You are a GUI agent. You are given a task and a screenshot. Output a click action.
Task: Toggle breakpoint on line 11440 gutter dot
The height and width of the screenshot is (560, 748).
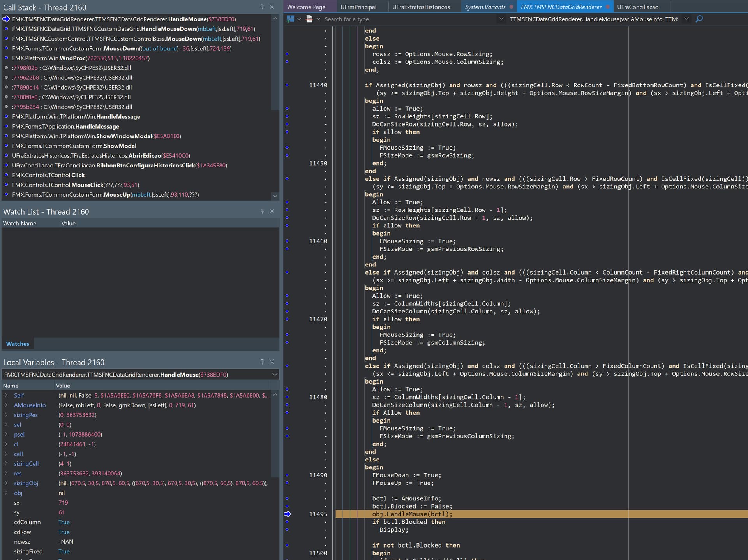[x=287, y=85]
